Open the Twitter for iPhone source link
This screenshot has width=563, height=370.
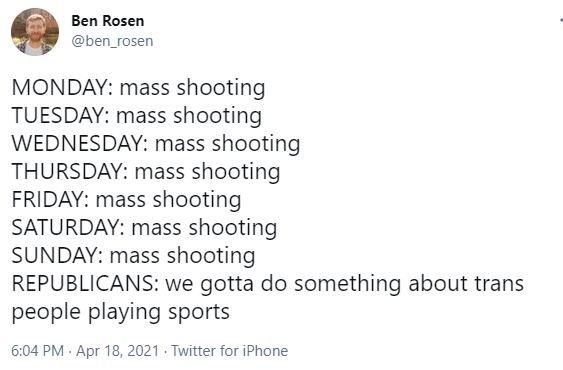click(229, 351)
